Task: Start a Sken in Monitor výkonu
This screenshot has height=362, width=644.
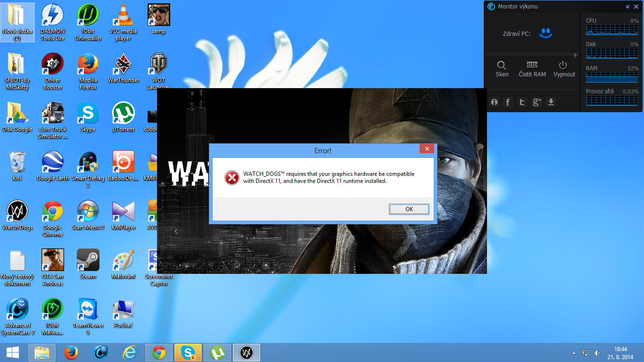Action: (x=502, y=68)
